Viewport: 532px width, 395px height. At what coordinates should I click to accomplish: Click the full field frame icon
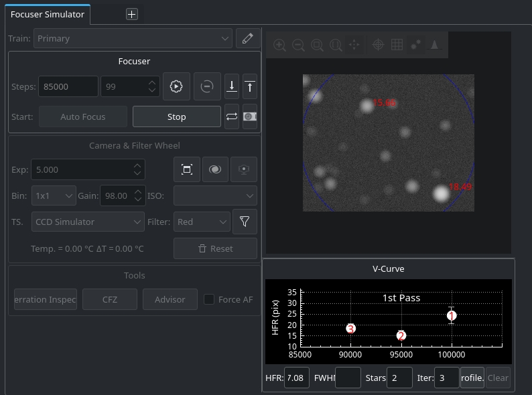tap(187, 169)
